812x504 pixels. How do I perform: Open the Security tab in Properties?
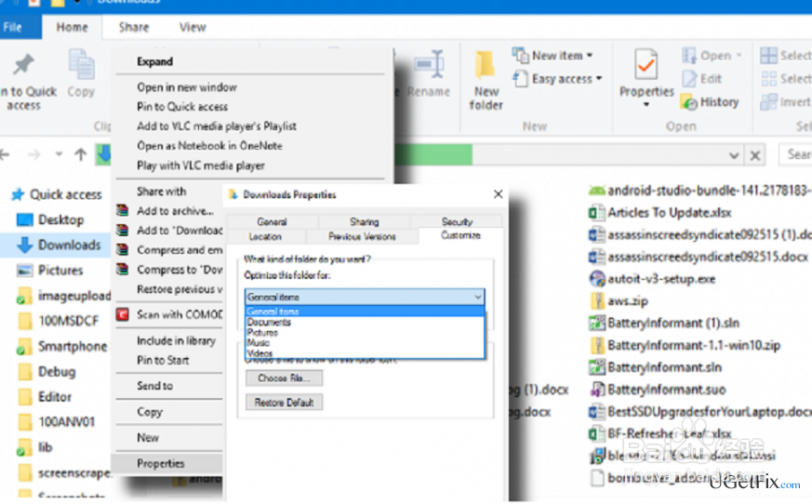coord(457,221)
